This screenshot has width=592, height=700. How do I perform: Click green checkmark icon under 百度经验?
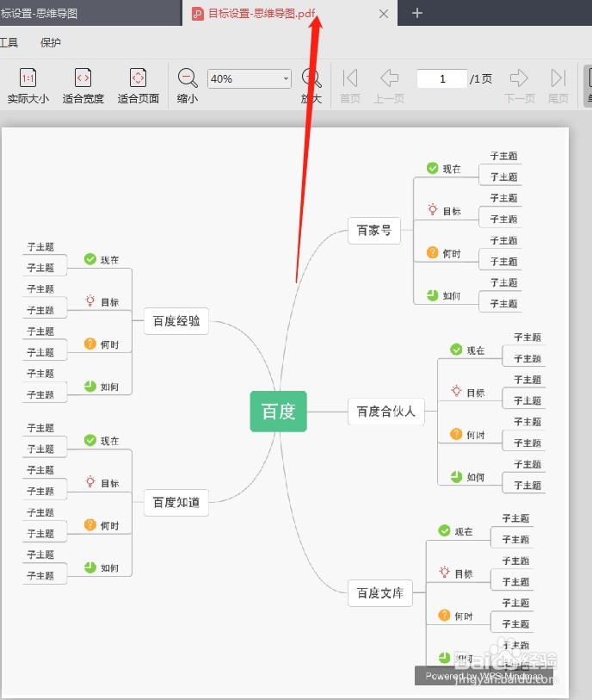[x=90, y=259]
